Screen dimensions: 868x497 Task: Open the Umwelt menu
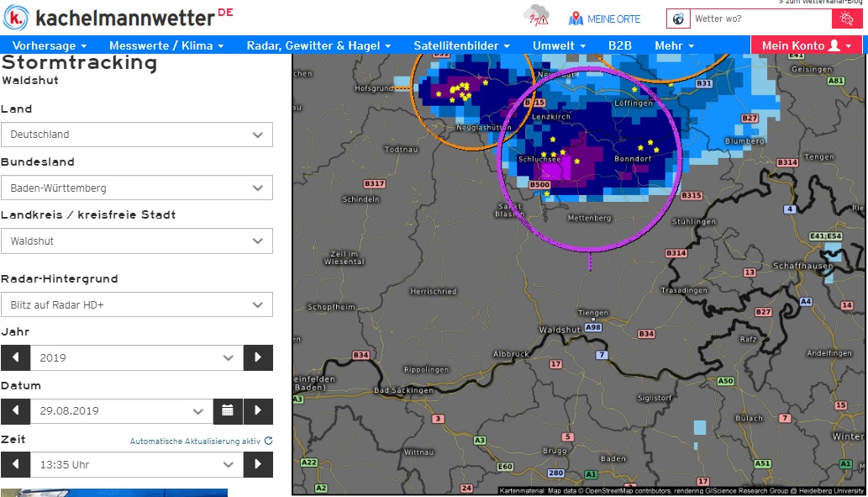559,45
